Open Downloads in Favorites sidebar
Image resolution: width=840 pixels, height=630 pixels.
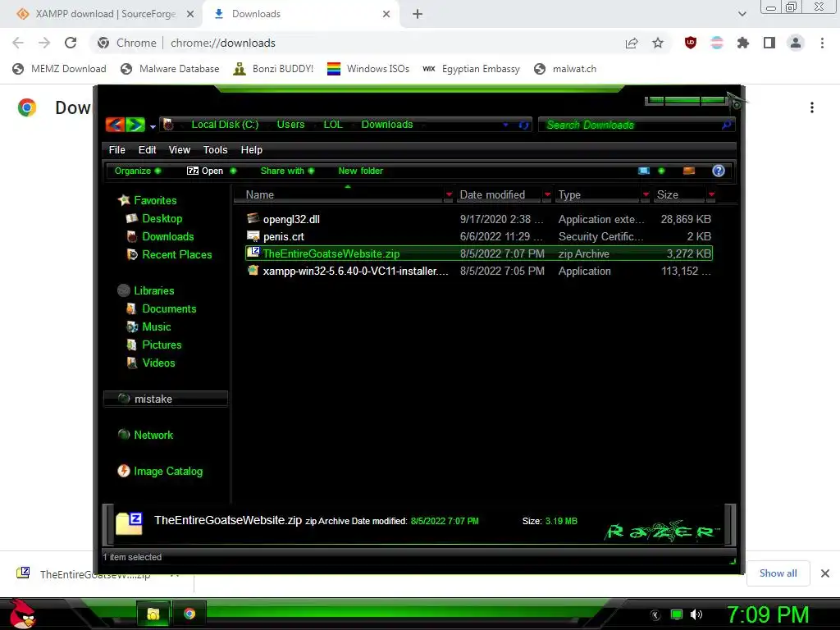167,237
